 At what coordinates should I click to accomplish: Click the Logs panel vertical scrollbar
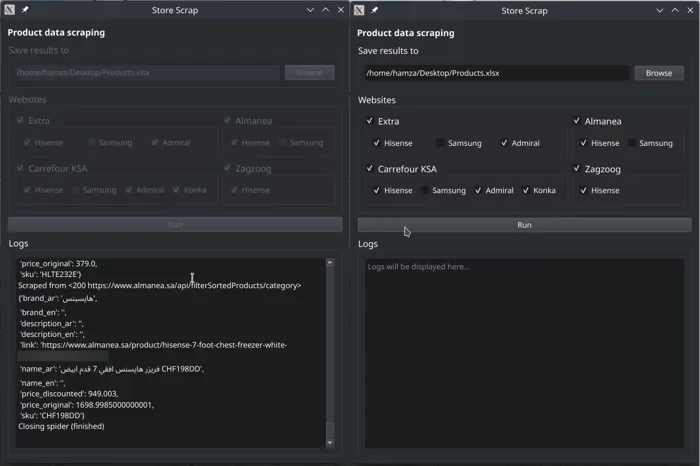pyautogui.click(x=331, y=350)
